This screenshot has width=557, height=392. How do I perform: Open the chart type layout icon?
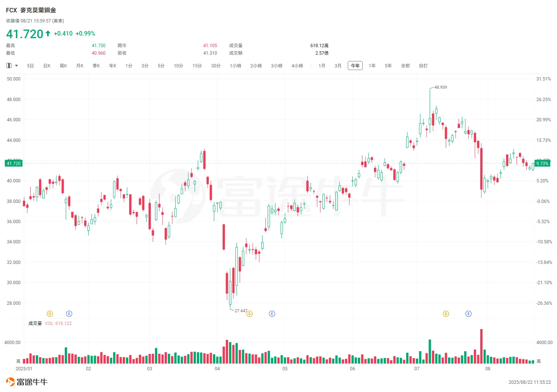(x=9, y=66)
